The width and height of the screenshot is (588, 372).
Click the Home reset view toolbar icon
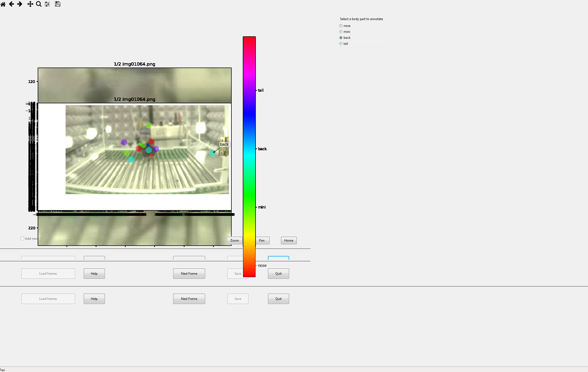3,4
